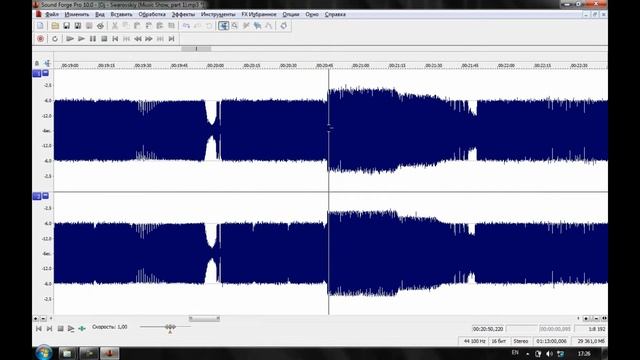Click the volume icon in system tray
Image resolution: width=640 pixels, height=360 pixels.
(549, 353)
